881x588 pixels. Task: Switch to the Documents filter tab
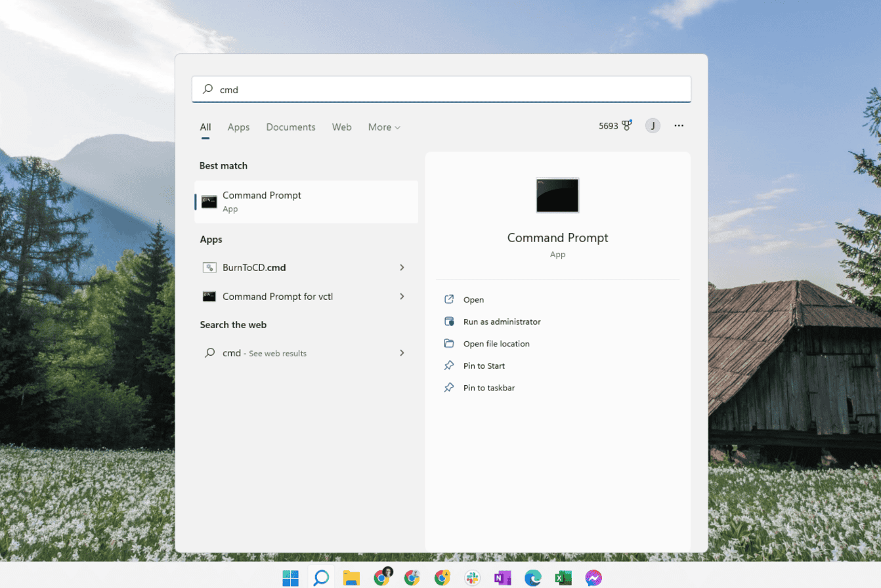pos(291,127)
